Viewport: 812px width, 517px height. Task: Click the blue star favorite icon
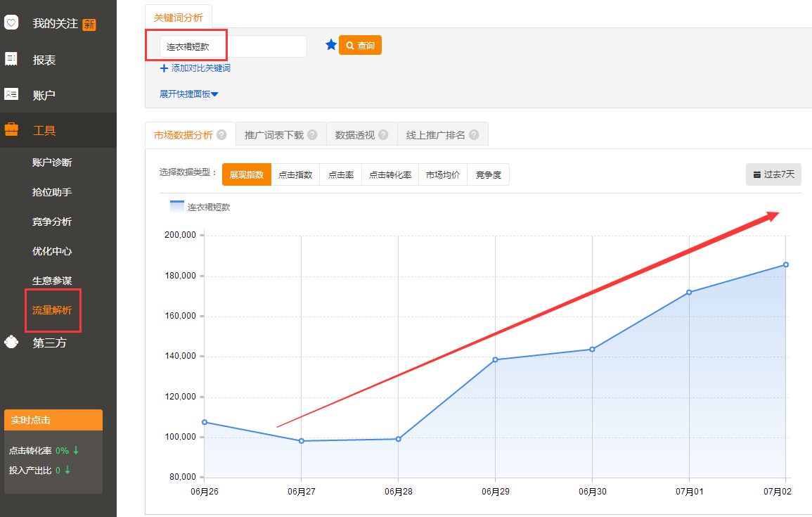click(331, 45)
